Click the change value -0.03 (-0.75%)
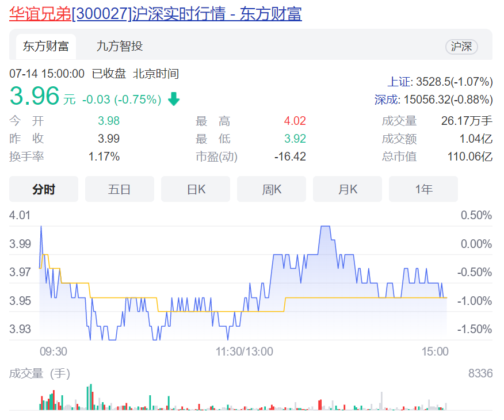 click(x=122, y=100)
